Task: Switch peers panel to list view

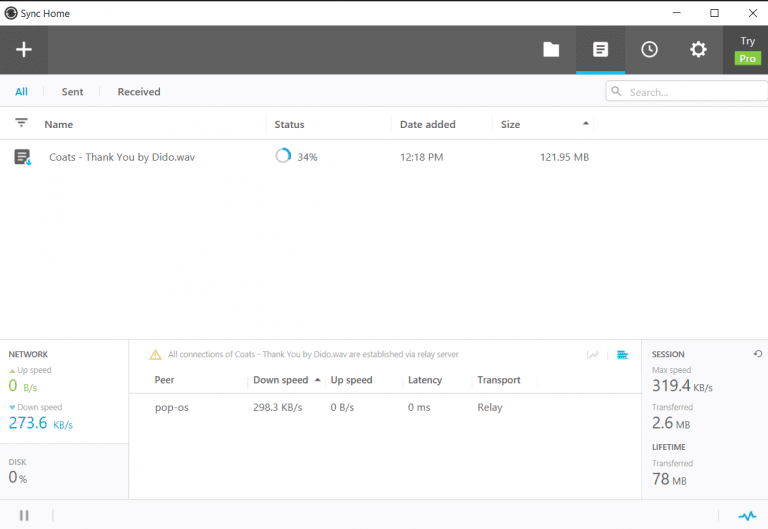Action: click(x=622, y=354)
